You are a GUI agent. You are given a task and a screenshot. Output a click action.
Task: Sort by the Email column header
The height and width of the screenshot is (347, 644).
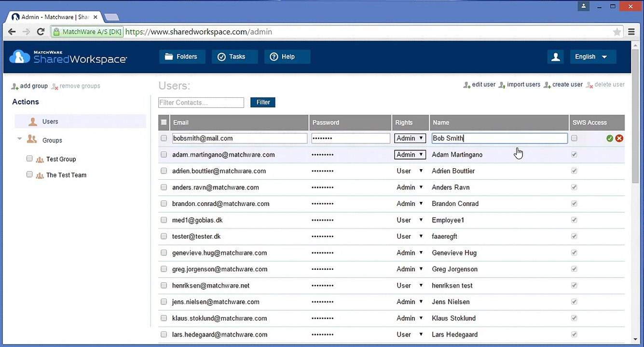coord(239,122)
